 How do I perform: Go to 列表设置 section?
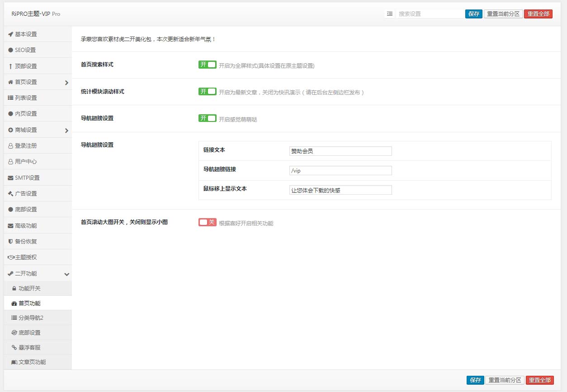(x=38, y=98)
